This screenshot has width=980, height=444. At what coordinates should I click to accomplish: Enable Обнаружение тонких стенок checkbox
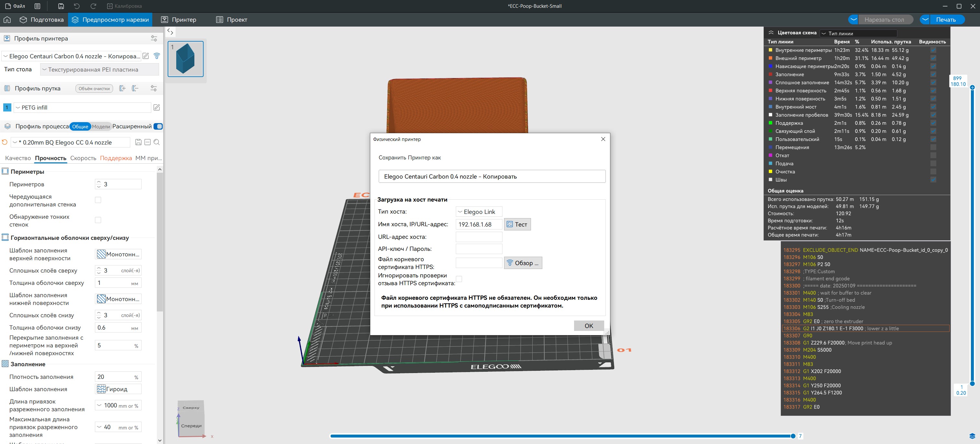(98, 220)
